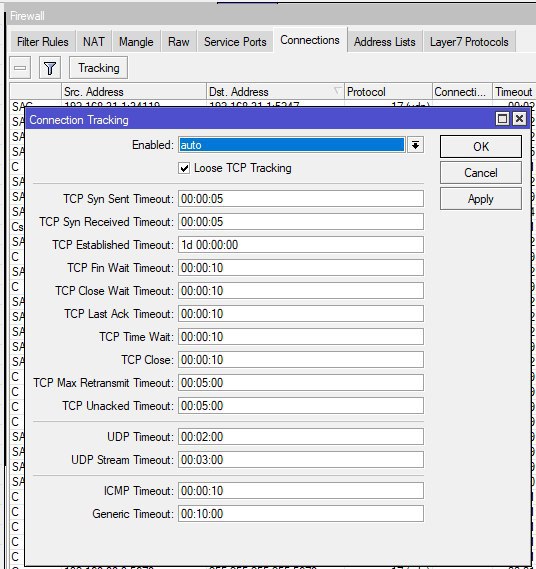
Task: Open the Layer7 Protocols tab
Action: coord(469,42)
